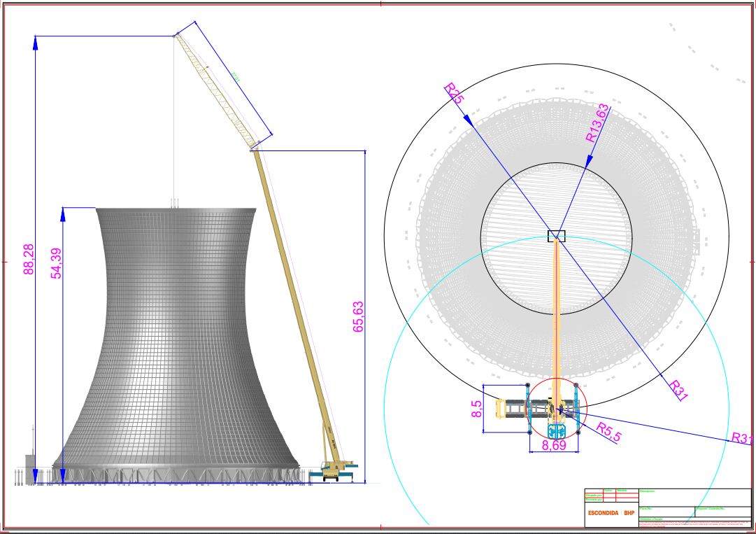Click the cooling tower in the elevation view
The height and width of the screenshot is (534, 756).
pos(176,345)
